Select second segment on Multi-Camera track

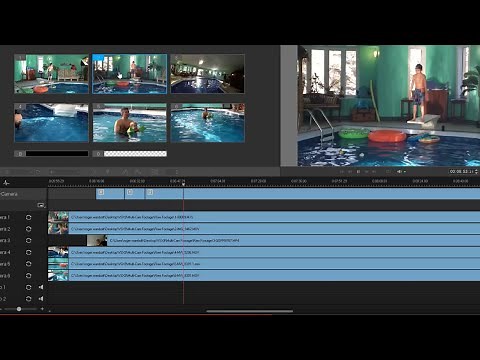point(134,194)
